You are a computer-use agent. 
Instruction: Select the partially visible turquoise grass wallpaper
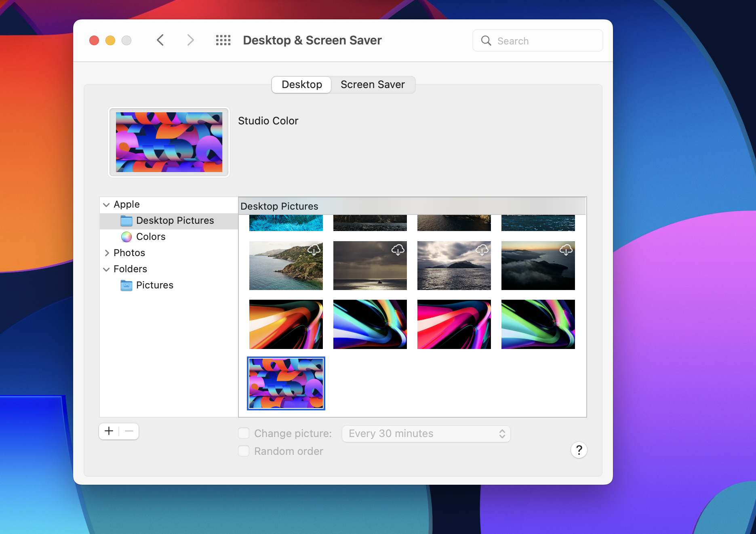tap(286, 223)
